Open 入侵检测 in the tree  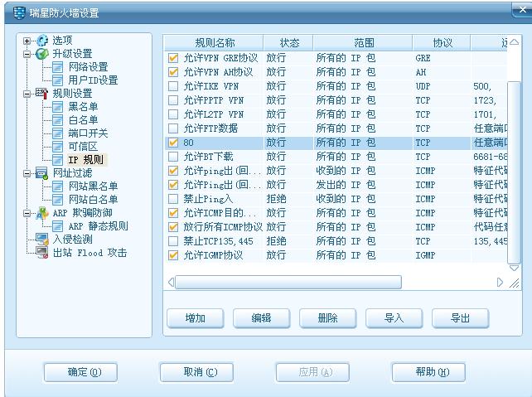[73, 240]
